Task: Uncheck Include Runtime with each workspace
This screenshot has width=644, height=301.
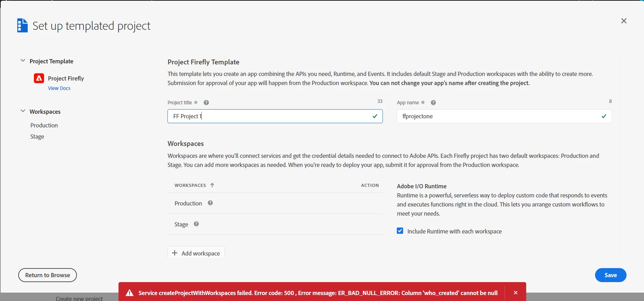Action: pos(400,231)
